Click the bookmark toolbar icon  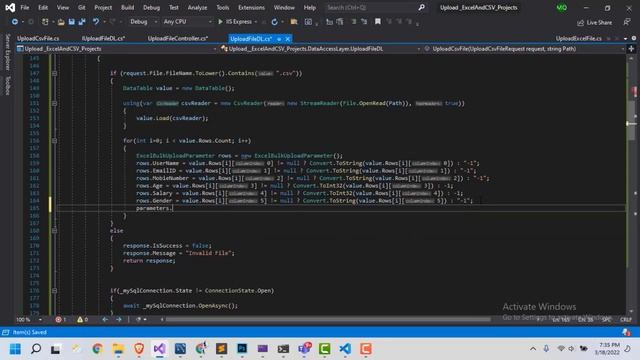(378, 22)
